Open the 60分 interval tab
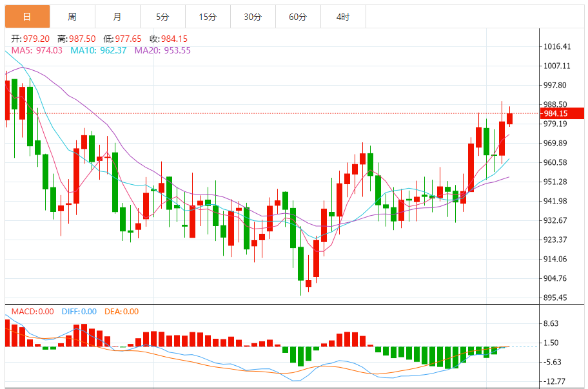Viewport: 588px width, 389px height. pyautogui.click(x=298, y=17)
